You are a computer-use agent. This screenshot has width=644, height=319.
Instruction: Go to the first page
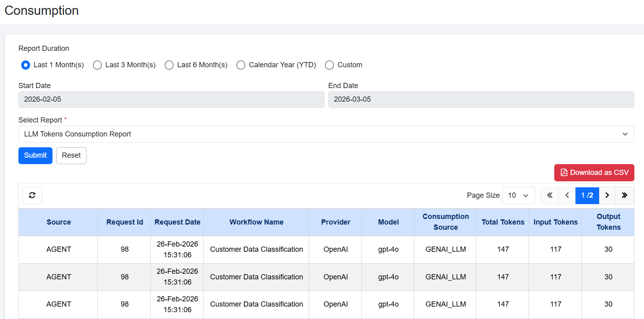549,195
